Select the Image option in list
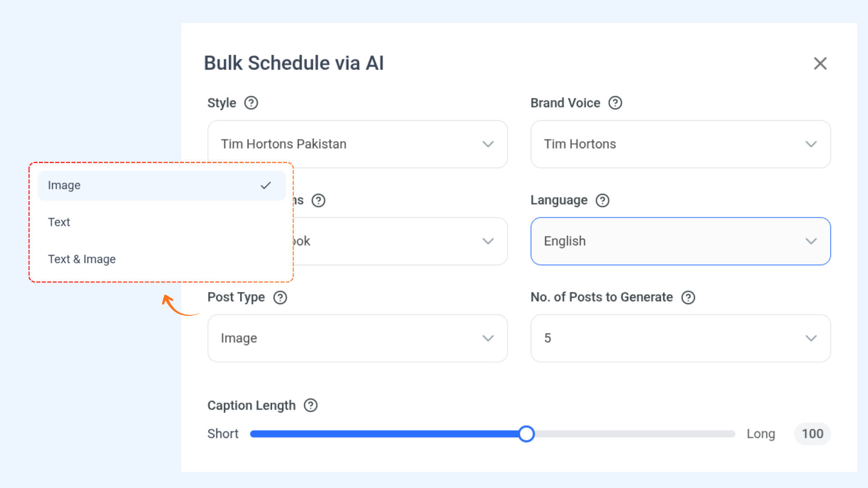Screen dimensions: 868x488 click(161, 185)
